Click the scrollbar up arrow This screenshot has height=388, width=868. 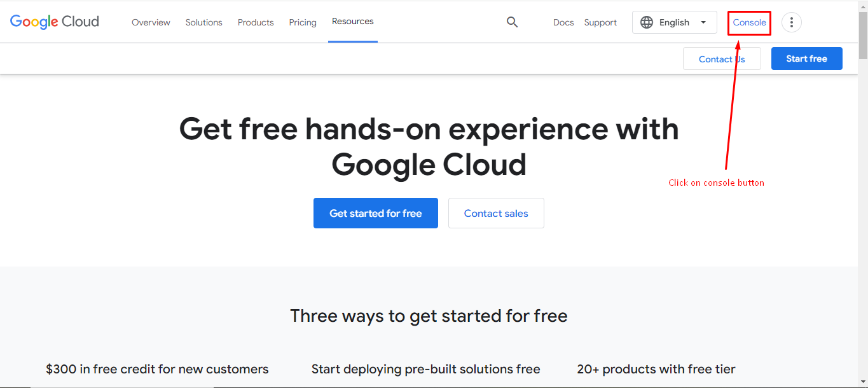tap(863, 5)
